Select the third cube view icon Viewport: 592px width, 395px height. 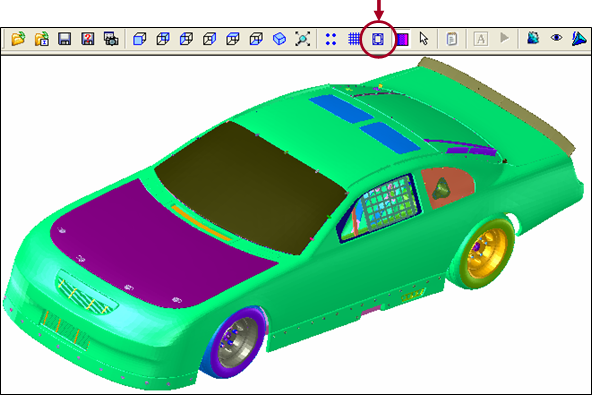point(186,39)
